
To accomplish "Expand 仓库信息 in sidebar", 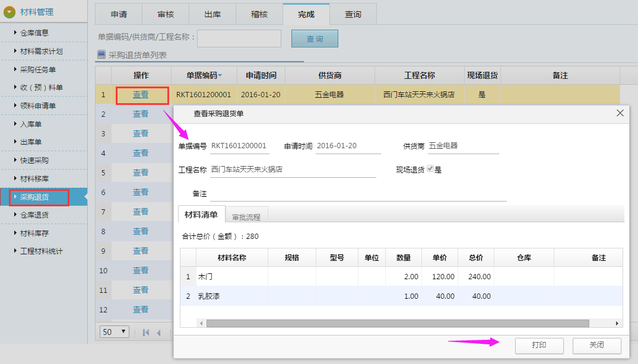I will pos(34,33).
